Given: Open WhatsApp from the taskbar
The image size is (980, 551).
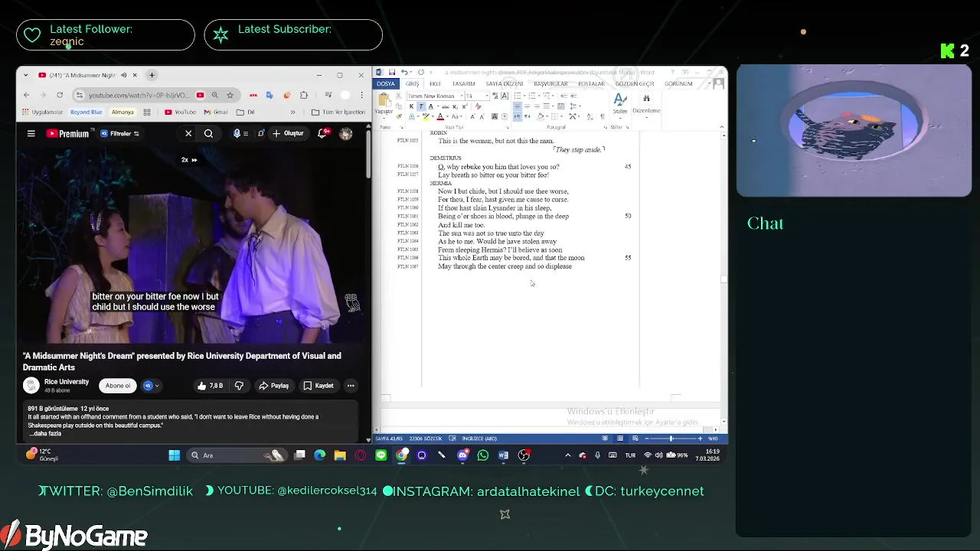Looking at the screenshot, I should pos(483,455).
